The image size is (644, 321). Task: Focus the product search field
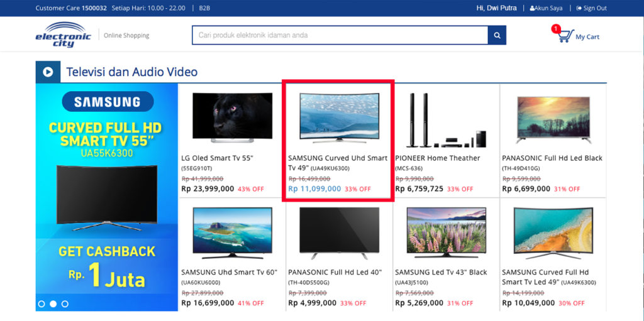pos(340,35)
